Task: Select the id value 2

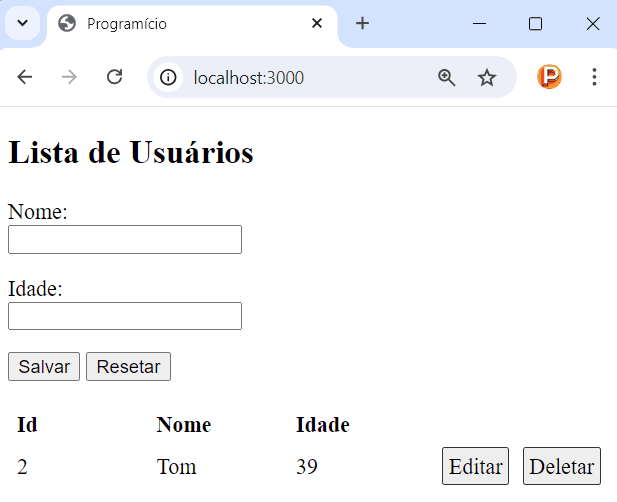Action: (x=22, y=467)
